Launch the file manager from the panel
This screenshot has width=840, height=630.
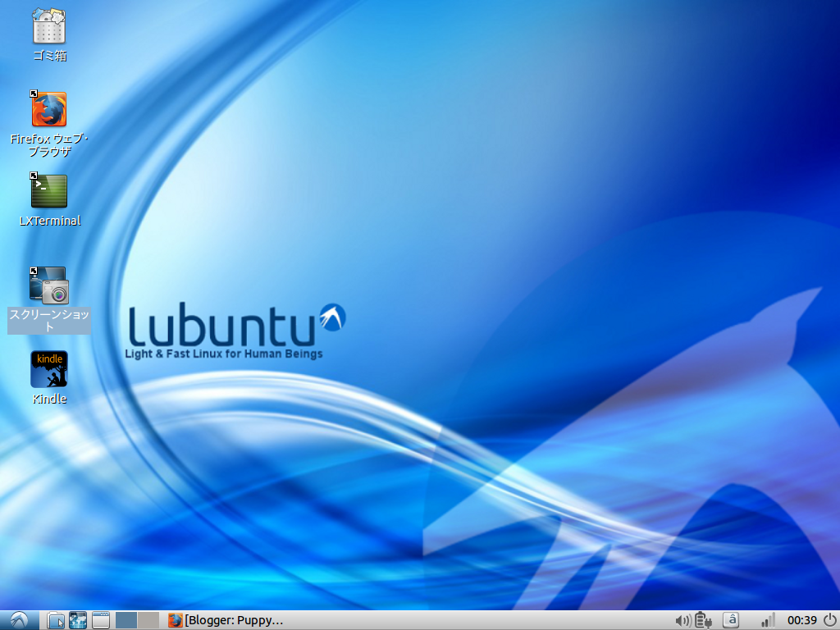tap(56, 620)
